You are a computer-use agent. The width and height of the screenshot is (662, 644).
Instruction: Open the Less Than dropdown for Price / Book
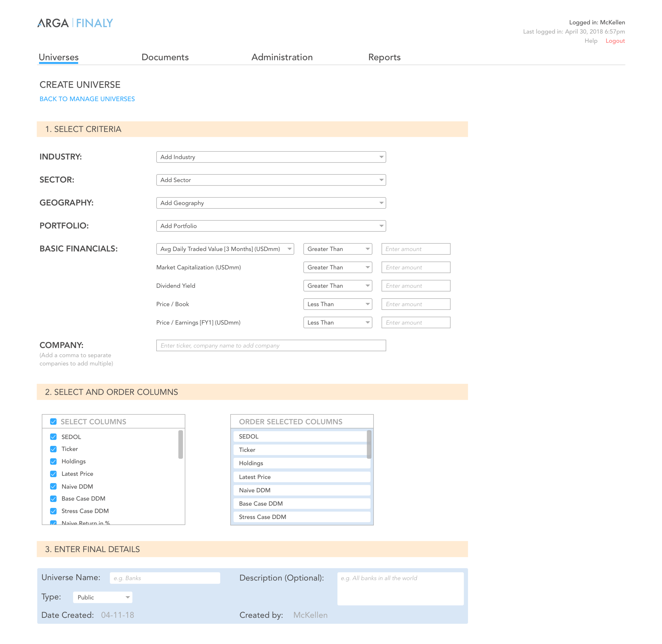coord(338,304)
